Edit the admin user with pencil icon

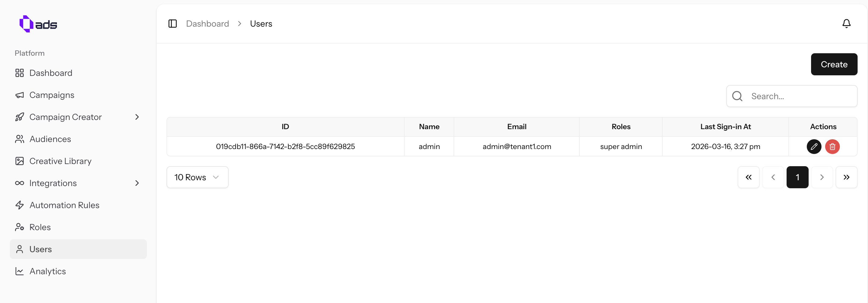(x=814, y=147)
